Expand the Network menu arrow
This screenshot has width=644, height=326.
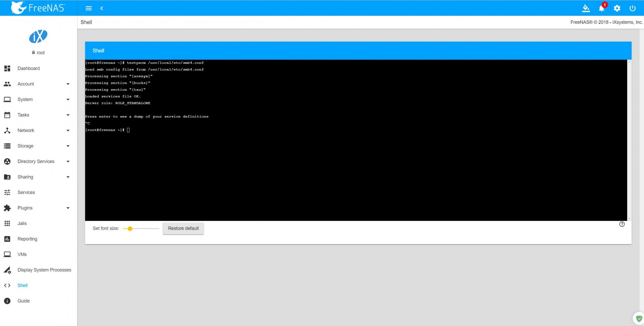coord(68,131)
